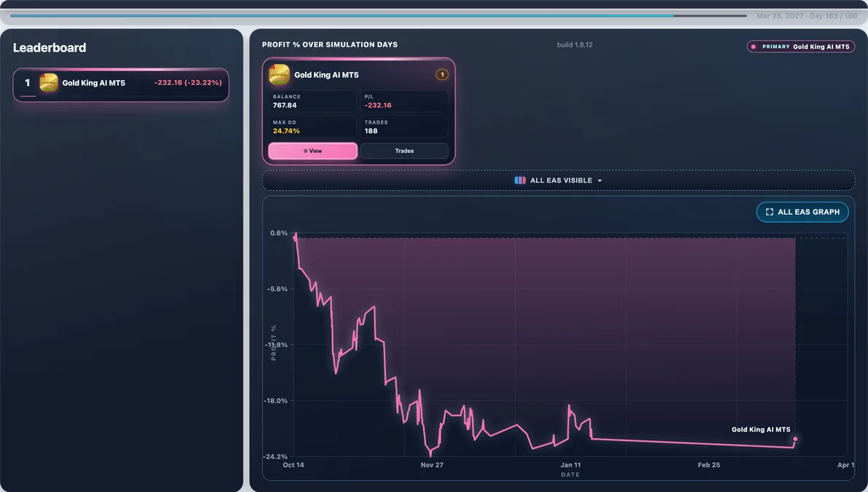The height and width of the screenshot is (492, 868).
Task: Click the P/L value -232.16 on card
Action: 378,105
